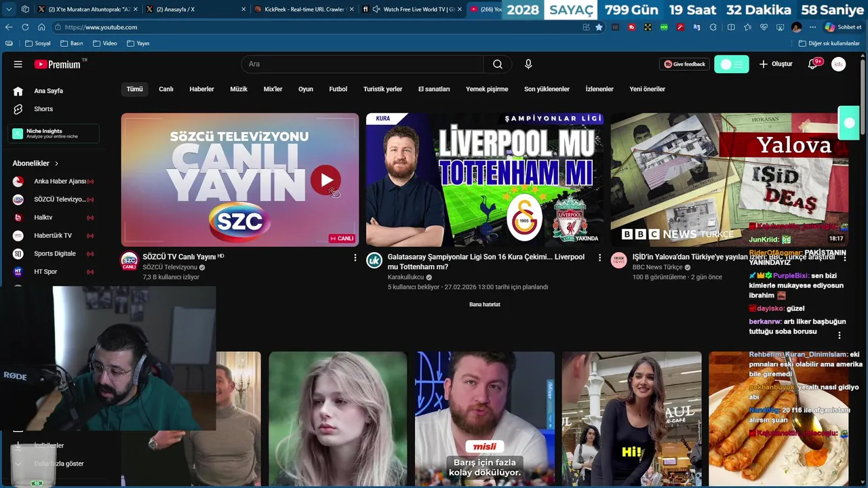Open HT Spor subscription channel

click(x=53, y=272)
